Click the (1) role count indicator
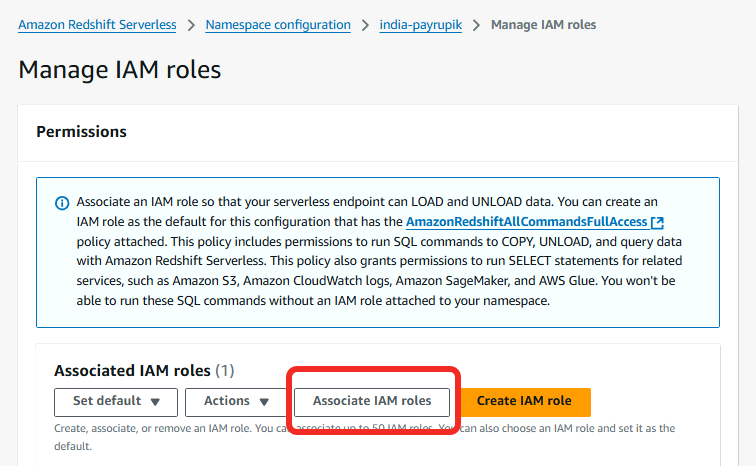 tap(225, 371)
